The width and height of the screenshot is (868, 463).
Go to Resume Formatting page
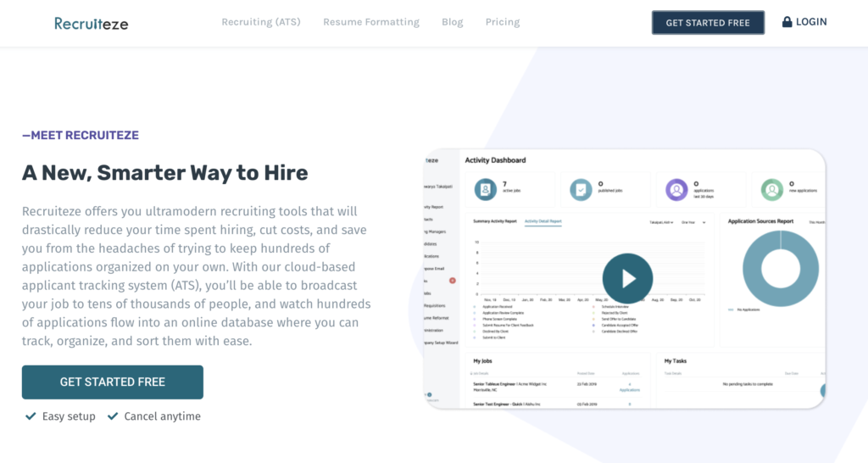click(x=371, y=22)
